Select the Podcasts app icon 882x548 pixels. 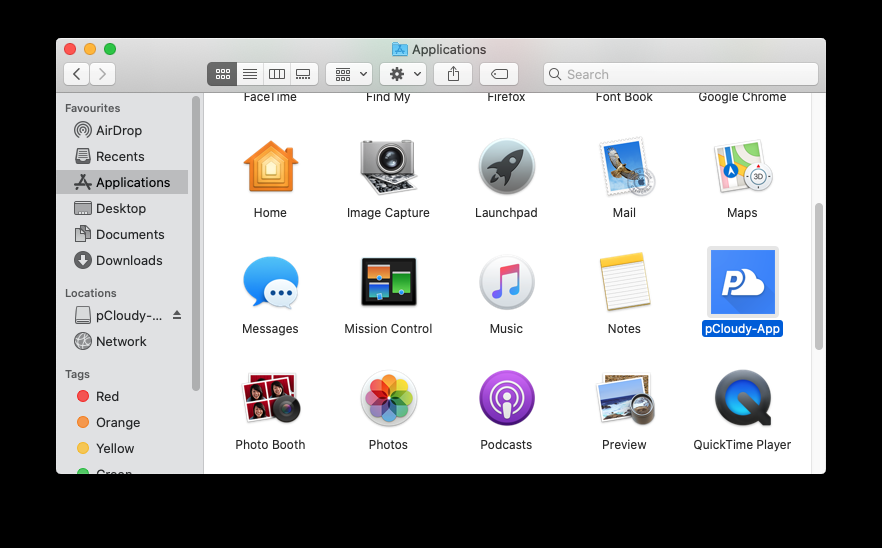506,398
